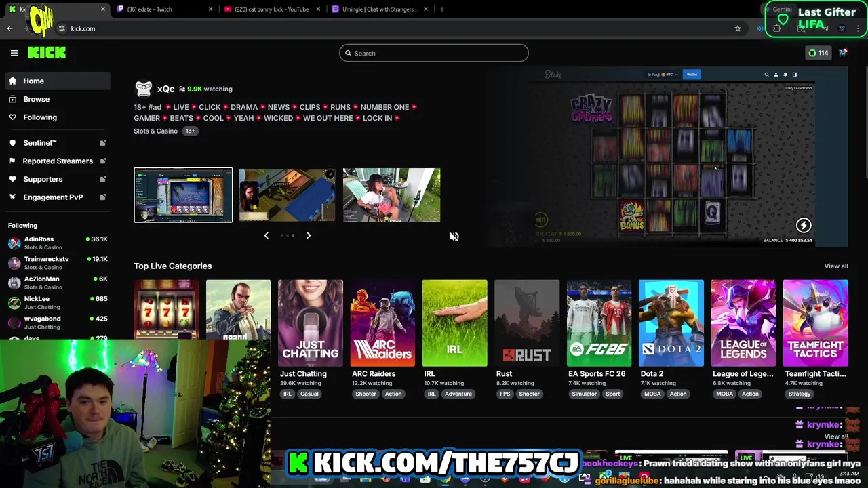This screenshot has width=868, height=488.
Task: Open the Rust category card
Action: [527, 323]
